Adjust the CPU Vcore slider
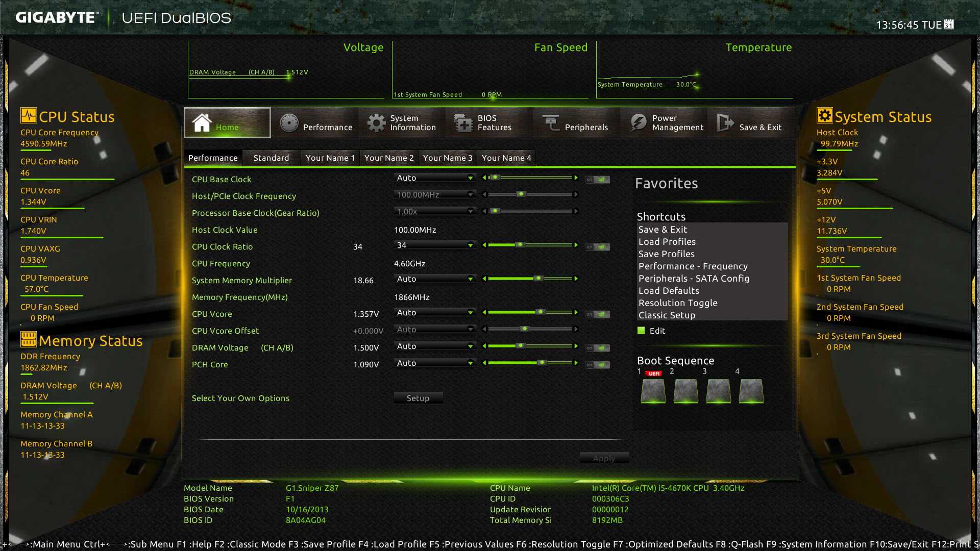 [540, 312]
